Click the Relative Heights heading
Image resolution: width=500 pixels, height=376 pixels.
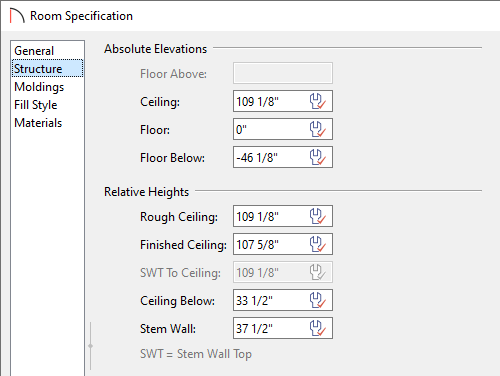[146, 192]
